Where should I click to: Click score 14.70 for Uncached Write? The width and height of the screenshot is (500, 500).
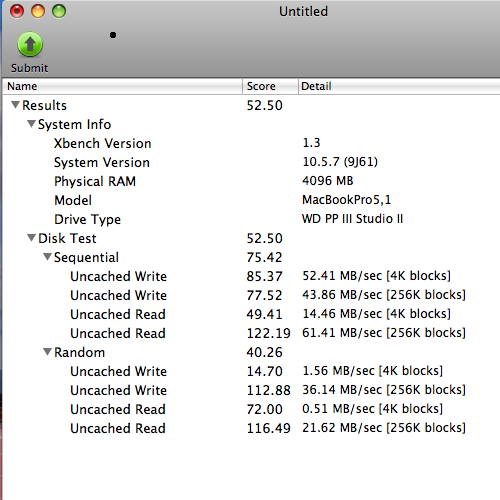coord(264,371)
